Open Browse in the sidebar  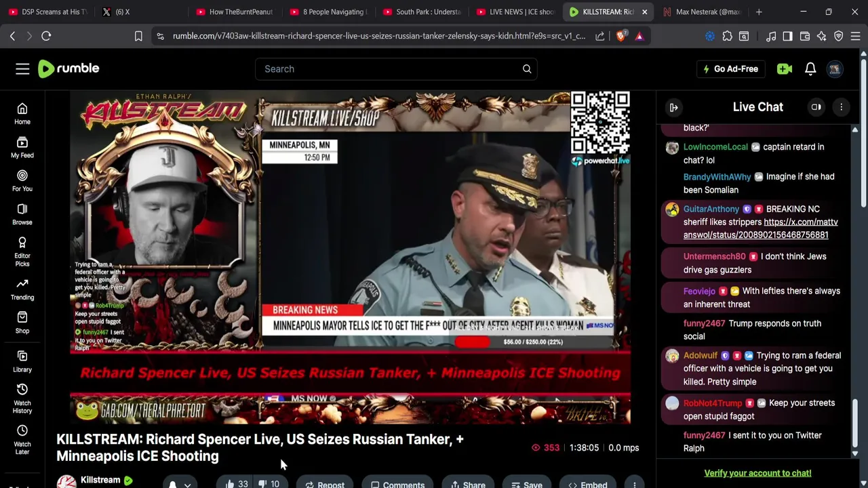(22, 214)
